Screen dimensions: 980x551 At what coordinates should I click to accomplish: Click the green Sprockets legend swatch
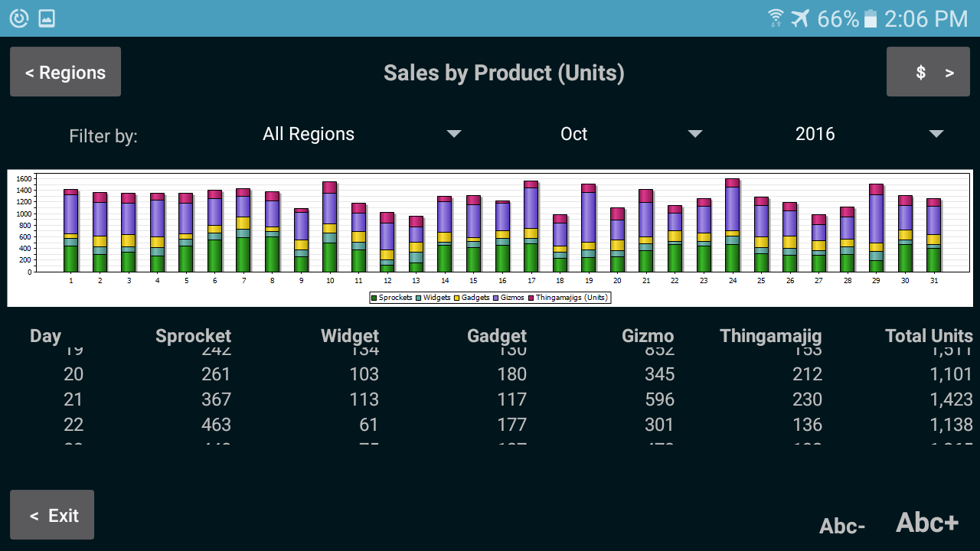tap(374, 298)
